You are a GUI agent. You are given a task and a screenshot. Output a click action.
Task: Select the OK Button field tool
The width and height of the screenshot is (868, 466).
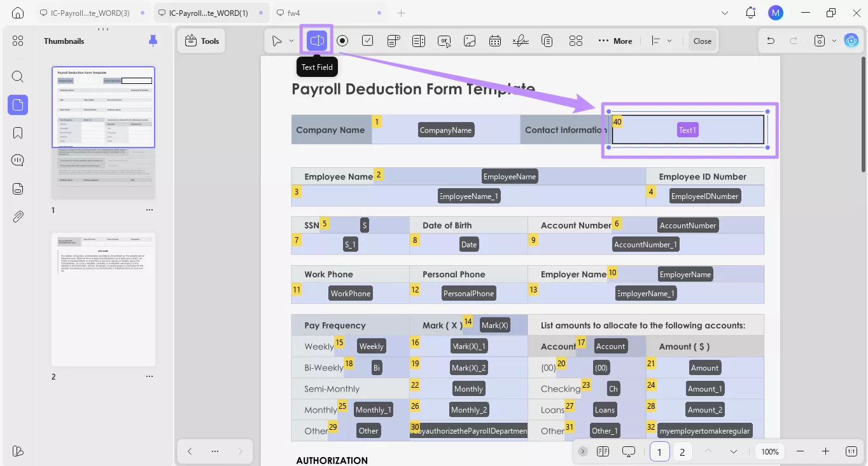pyautogui.click(x=444, y=41)
